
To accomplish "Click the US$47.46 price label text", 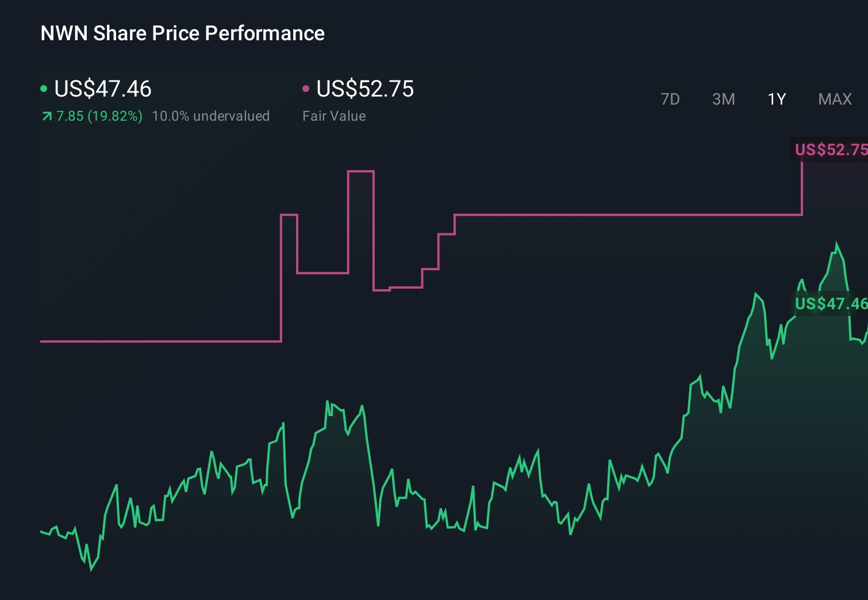I will [102, 89].
